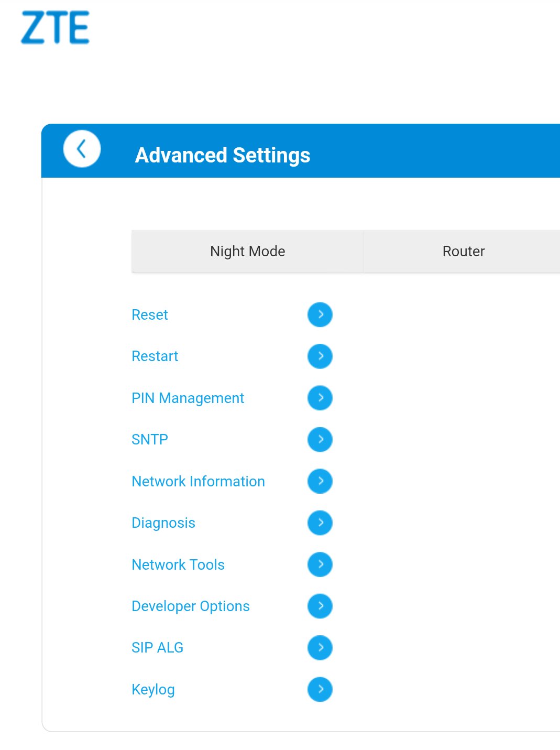The height and width of the screenshot is (750, 560).
Task: Expand SIP ALG with its chevron
Action: (x=320, y=647)
